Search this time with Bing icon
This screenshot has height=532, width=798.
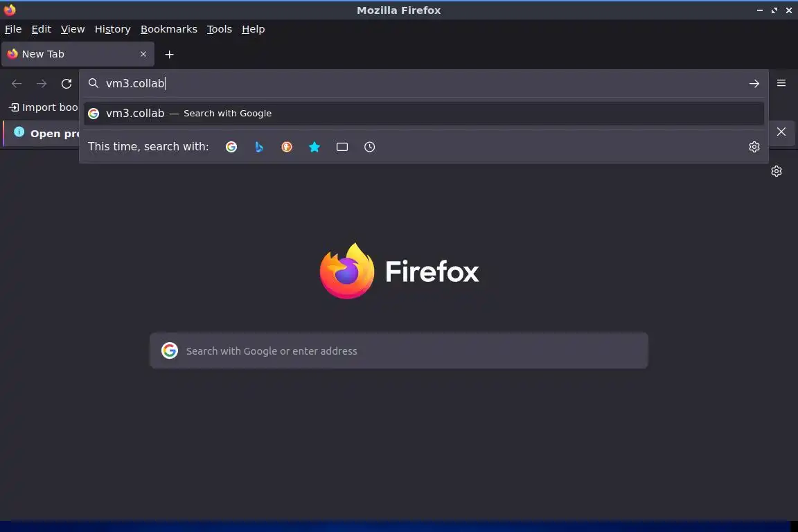259,147
